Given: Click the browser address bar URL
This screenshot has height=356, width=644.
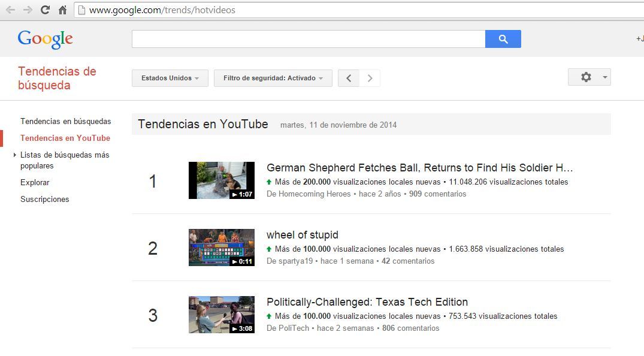Looking at the screenshot, I should click(162, 10).
